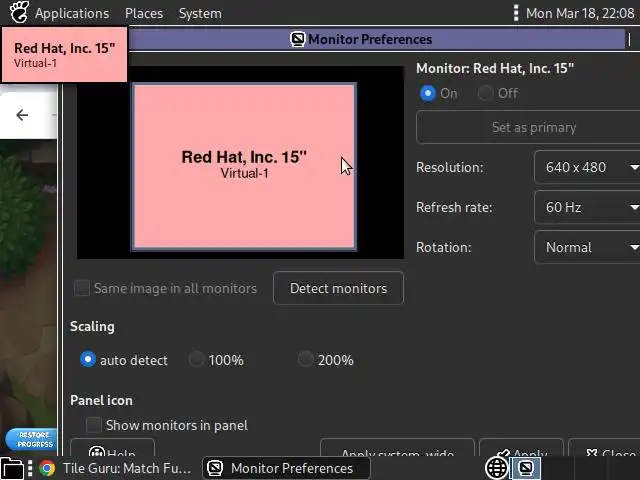
Task: Open the Refresh rate dropdown showing 60 Hz
Action: coord(587,207)
